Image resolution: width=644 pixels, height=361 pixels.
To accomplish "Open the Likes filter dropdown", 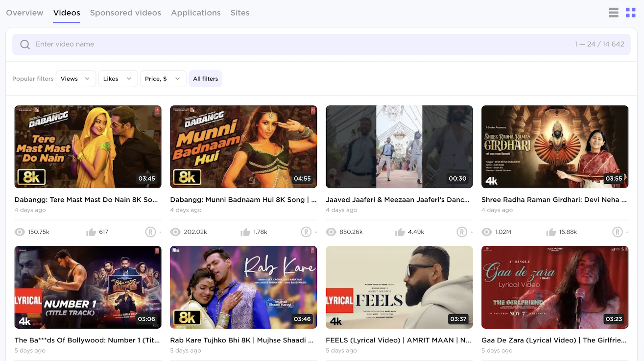I will tap(118, 79).
